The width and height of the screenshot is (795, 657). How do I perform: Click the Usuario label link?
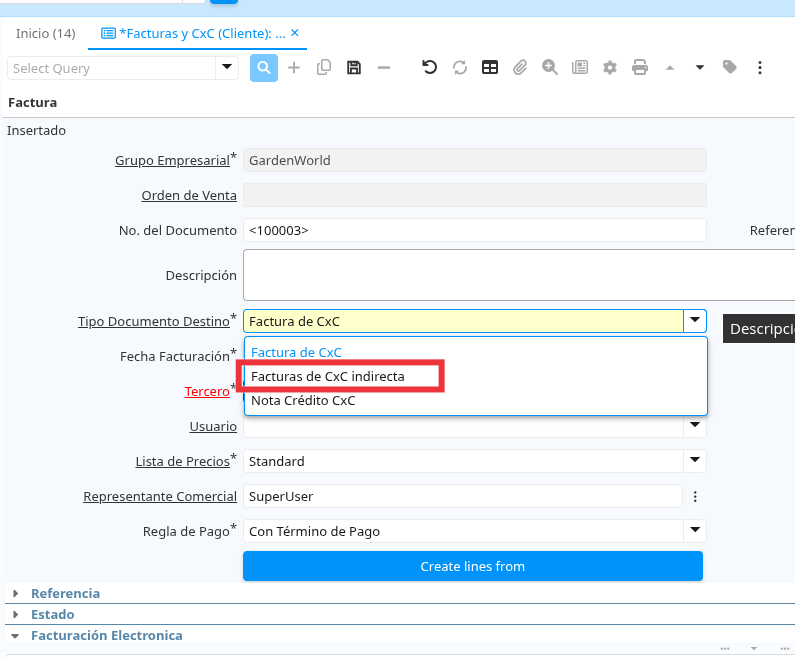click(x=213, y=427)
